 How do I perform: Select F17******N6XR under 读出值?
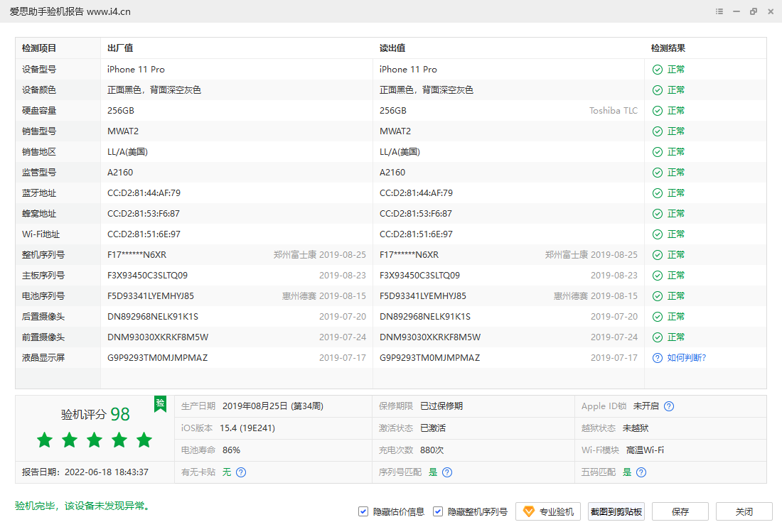[409, 255]
